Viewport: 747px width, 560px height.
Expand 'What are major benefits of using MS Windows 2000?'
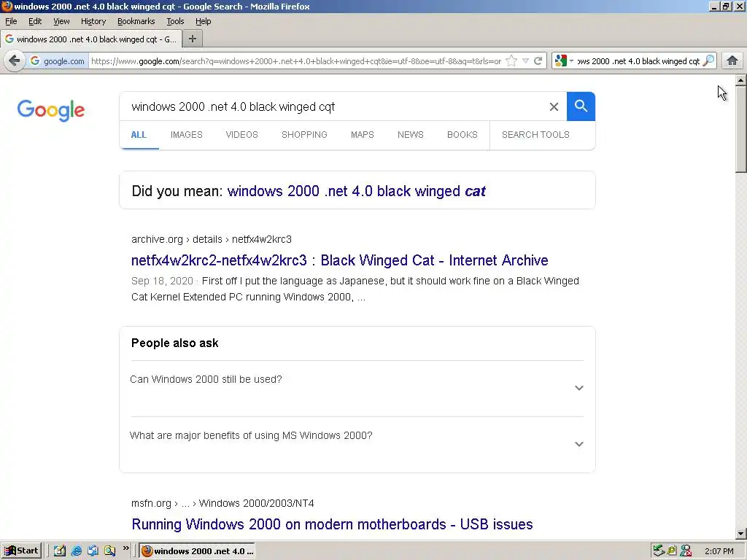point(356,444)
